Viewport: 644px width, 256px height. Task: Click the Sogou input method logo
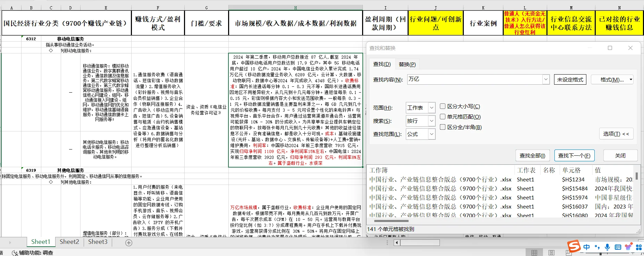tap(574, 246)
